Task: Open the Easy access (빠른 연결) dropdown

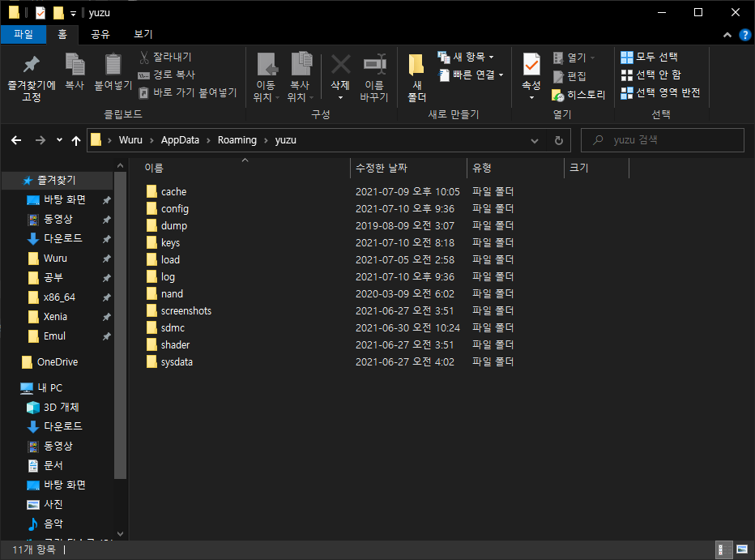Action: pos(471,75)
